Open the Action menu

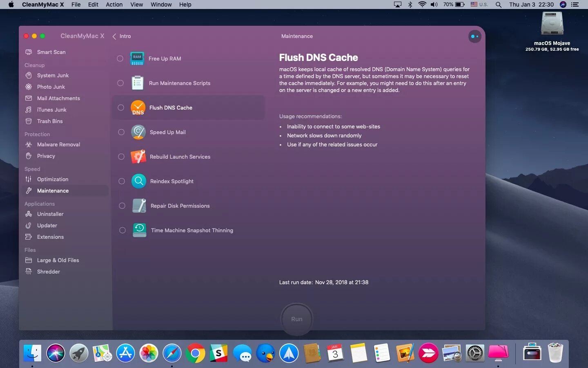tap(114, 4)
